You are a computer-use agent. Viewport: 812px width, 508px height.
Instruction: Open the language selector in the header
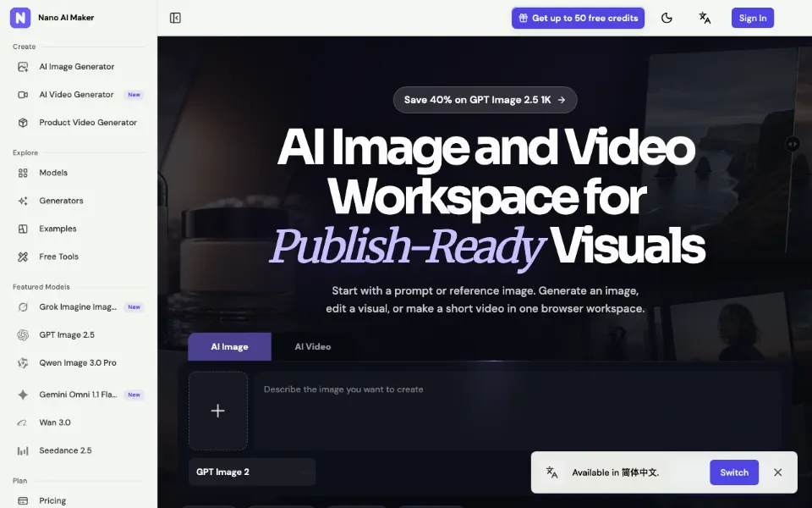[705, 18]
